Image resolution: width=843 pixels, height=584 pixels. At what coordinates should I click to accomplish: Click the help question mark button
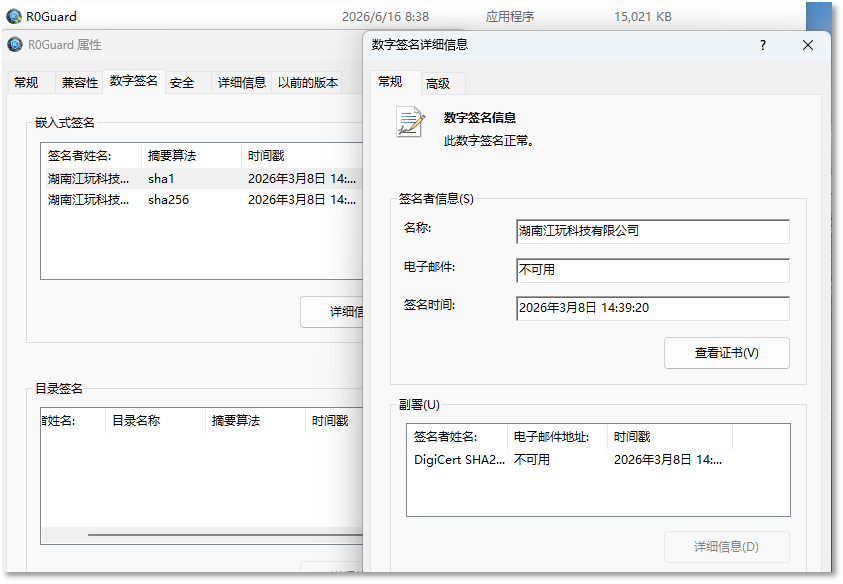click(x=762, y=45)
